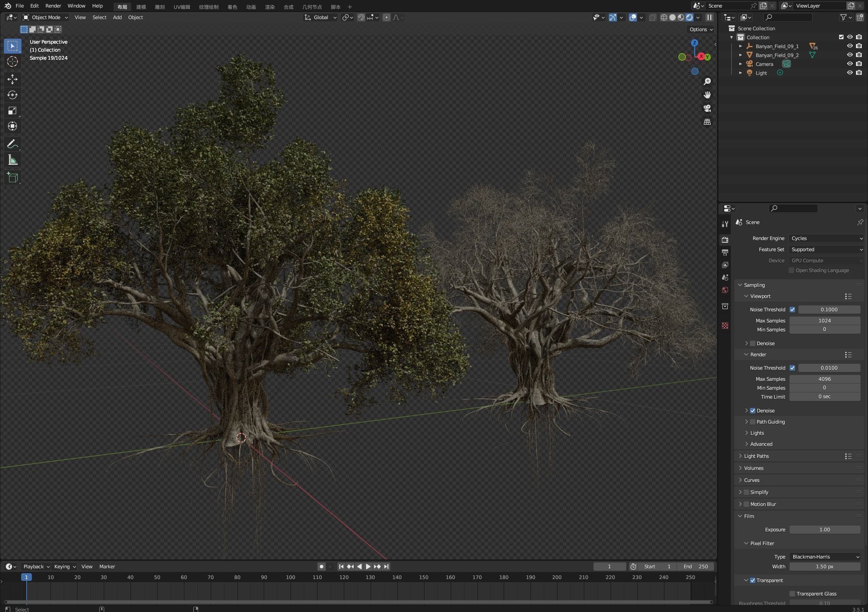This screenshot has width=868, height=612.
Task: Select the Measure tool
Action: [12, 160]
